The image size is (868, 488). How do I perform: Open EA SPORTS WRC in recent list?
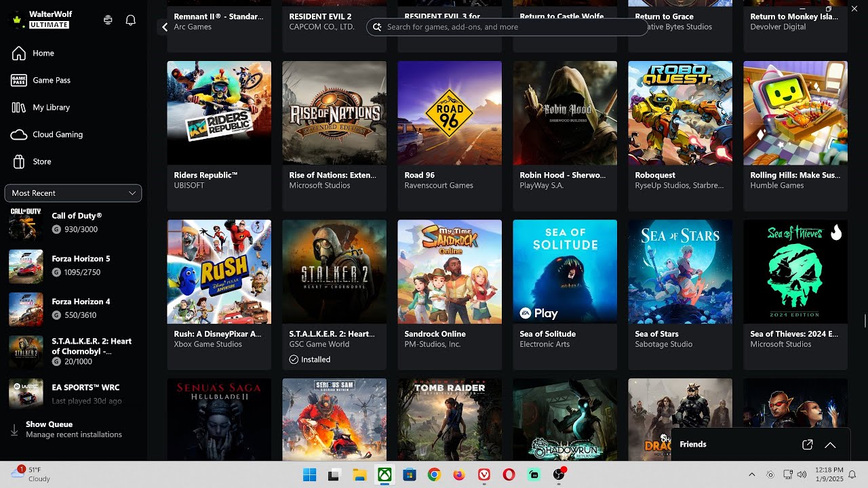pos(73,394)
